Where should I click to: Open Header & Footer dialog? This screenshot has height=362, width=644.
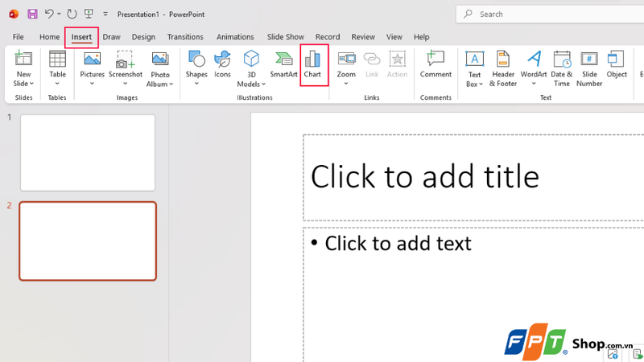[503, 68]
